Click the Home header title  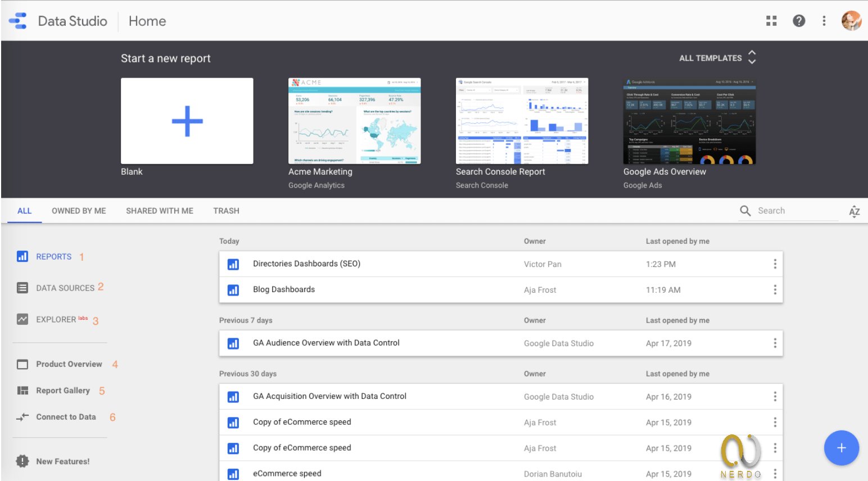pyautogui.click(x=147, y=21)
